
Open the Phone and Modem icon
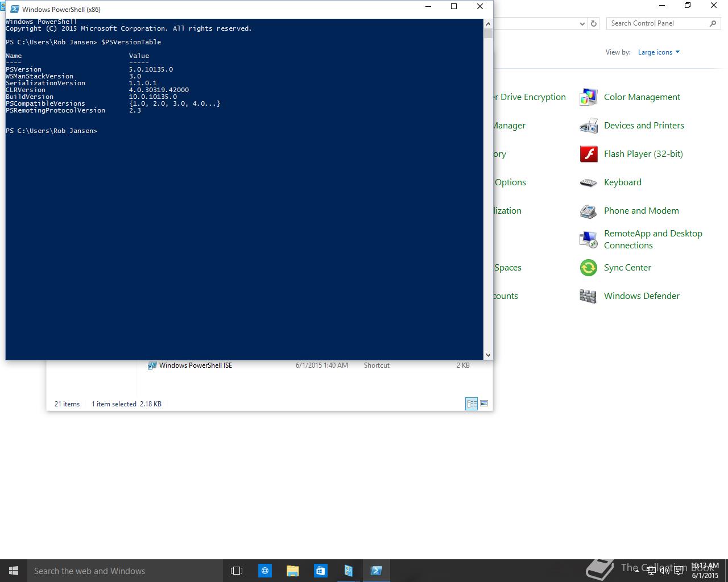click(x=588, y=211)
